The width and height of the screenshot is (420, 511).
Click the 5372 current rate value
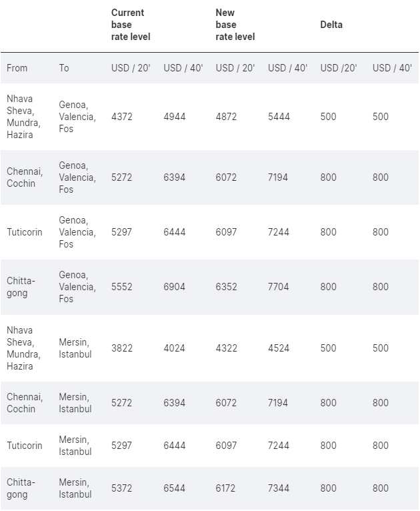tap(122, 488)
